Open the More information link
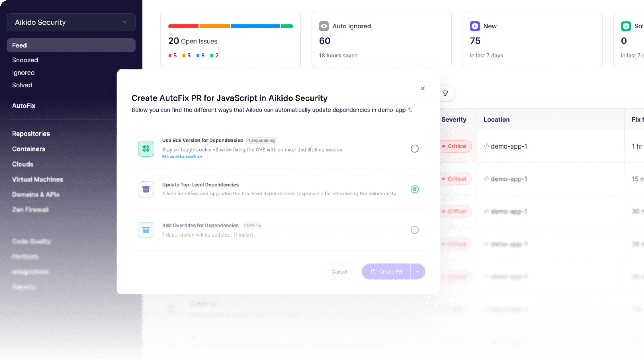Image resolution: width=644 pixels, height=362 pixels. (182, 157)
